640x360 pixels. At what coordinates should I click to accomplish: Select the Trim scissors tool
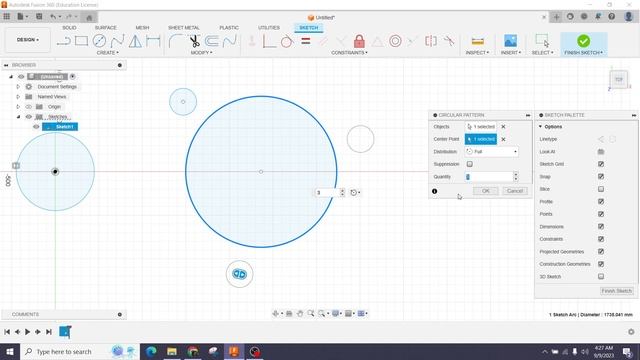[194, 41]
